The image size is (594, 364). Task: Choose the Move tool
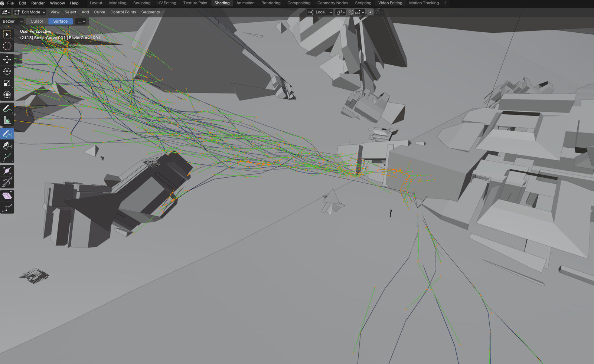(7, 59)
